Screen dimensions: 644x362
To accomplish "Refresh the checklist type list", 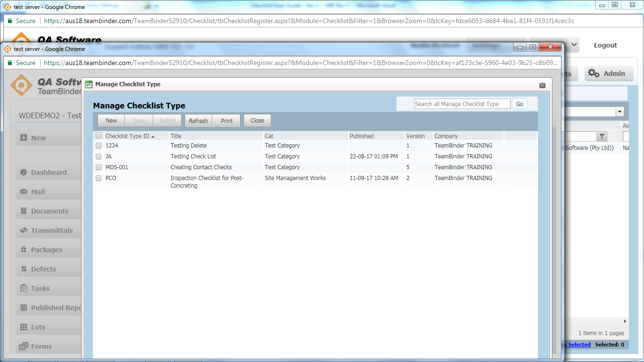I will tap(198, 121).
